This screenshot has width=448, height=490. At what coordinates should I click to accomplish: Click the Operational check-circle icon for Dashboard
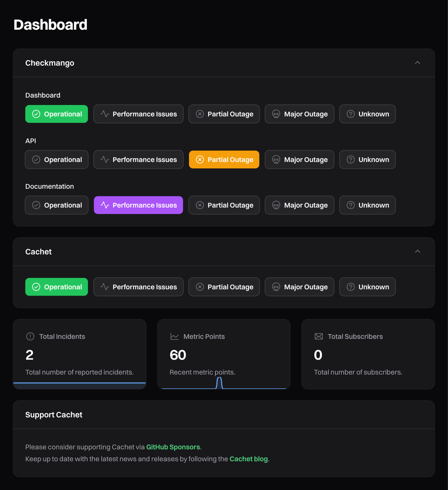[36, 114]
